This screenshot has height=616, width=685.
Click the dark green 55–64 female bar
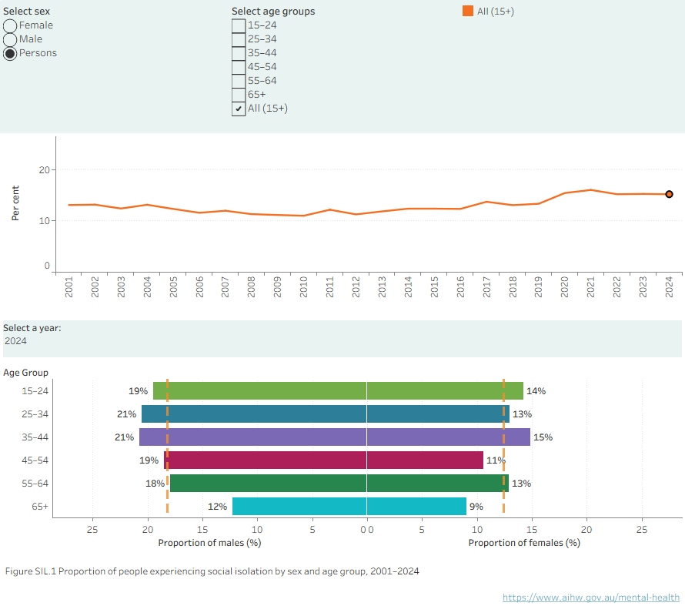click(x=438, y=483)
